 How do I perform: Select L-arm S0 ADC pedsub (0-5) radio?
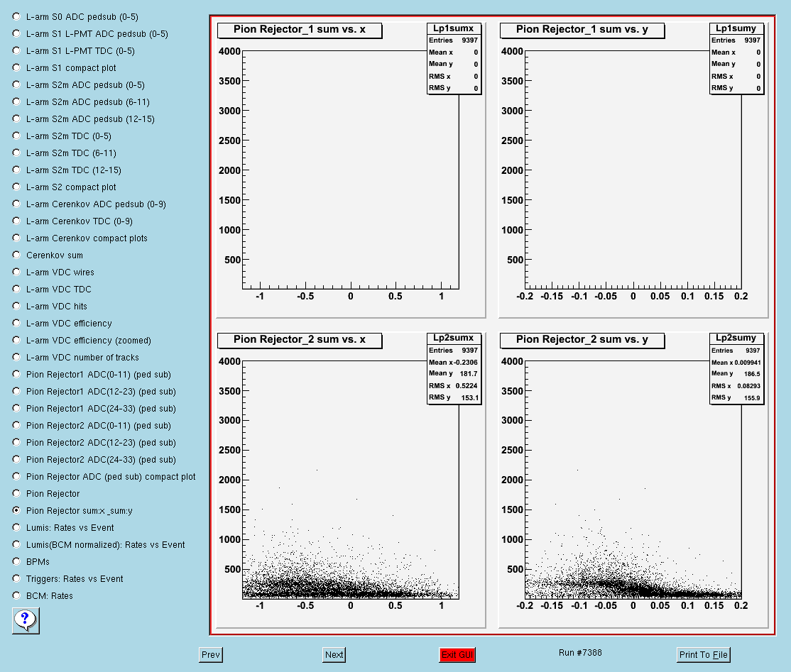[16, 16]
